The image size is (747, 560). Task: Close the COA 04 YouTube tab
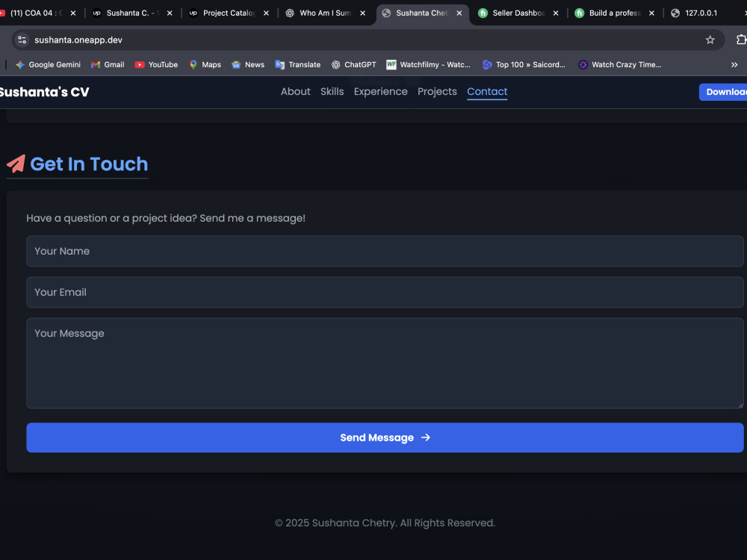tap(73, 13)
